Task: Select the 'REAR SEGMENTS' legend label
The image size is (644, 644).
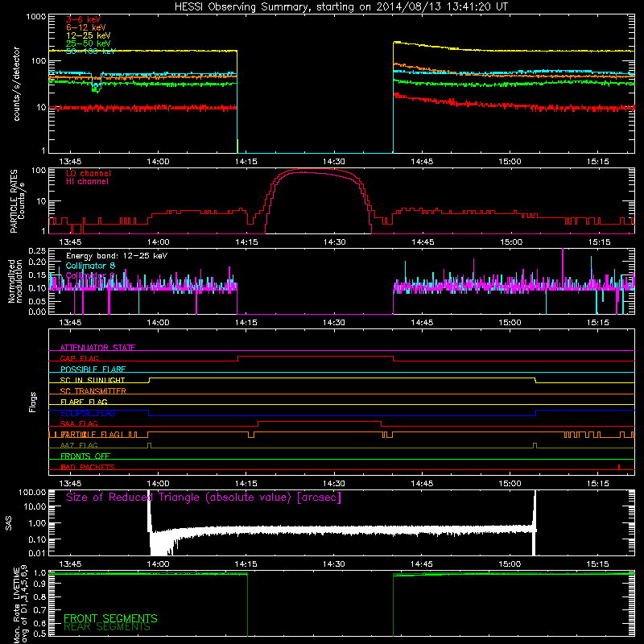Action: point(107,627)
